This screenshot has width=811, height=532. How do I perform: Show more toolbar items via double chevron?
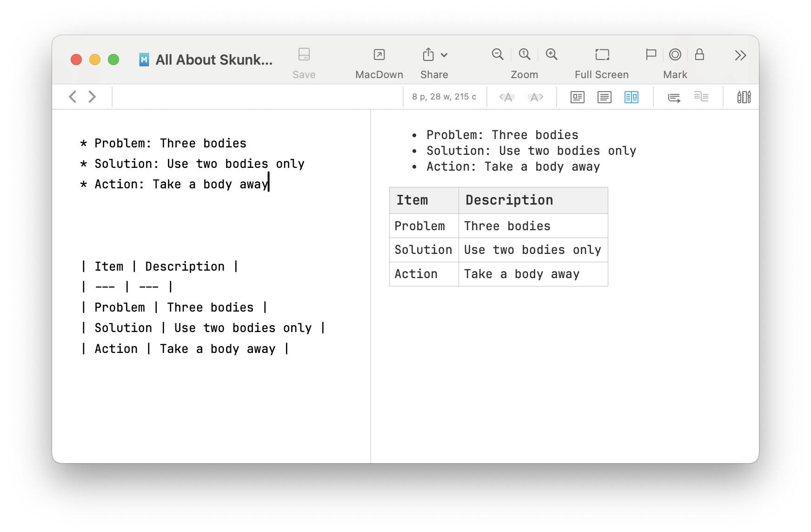[740, 55]
